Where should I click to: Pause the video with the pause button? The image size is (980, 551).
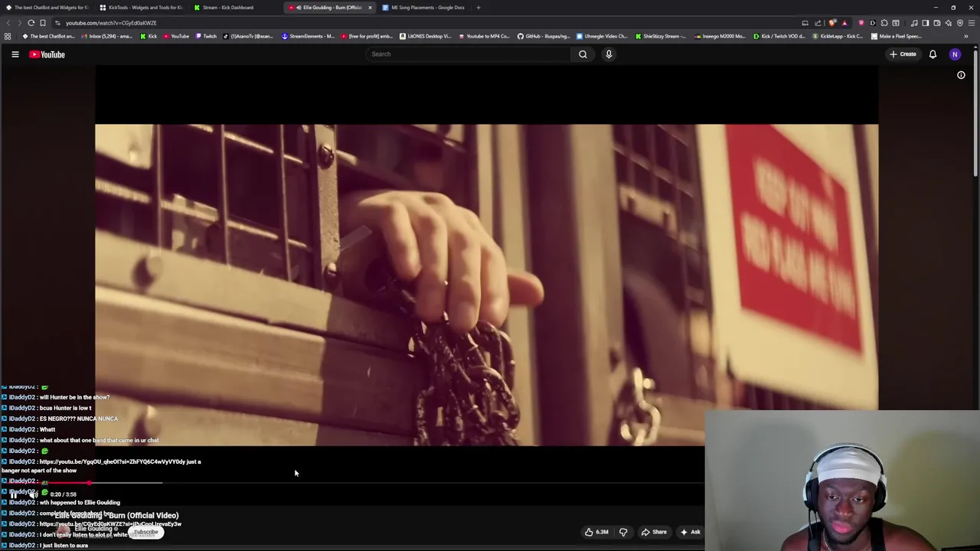click(13, 494)
